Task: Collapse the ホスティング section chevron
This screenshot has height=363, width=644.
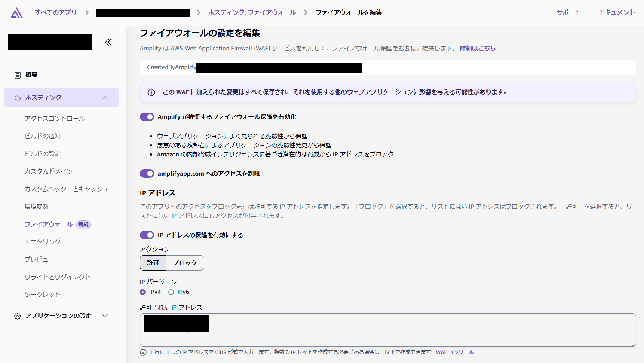Action: pos(105,98)
